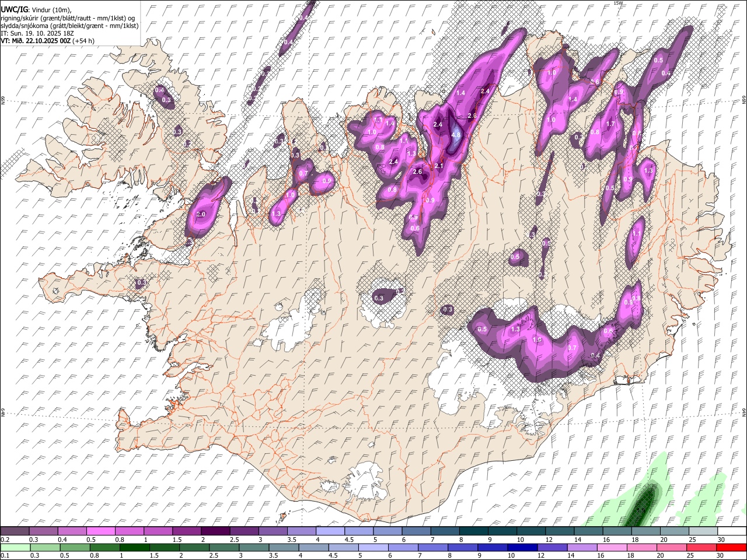Pick the darkest green 1 rain legend swatch
Viewport: 747px width, 560px height.
click(x=134, y=547)
